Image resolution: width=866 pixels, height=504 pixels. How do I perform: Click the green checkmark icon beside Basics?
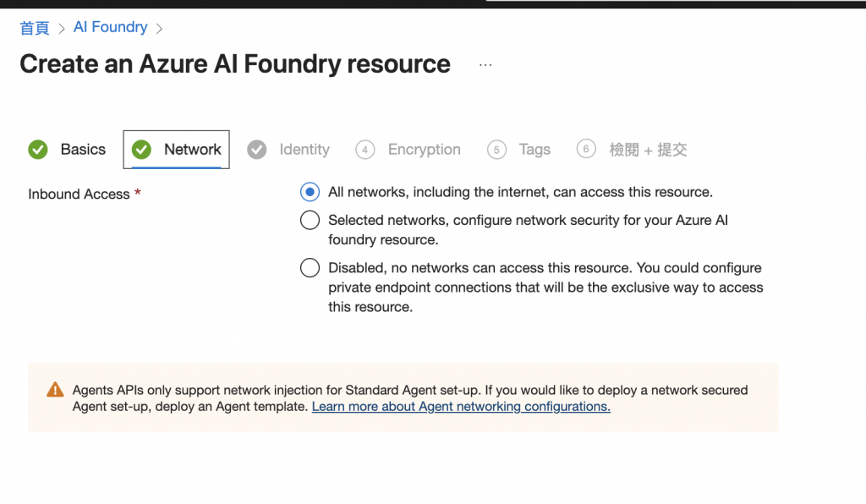click(38, 150)
